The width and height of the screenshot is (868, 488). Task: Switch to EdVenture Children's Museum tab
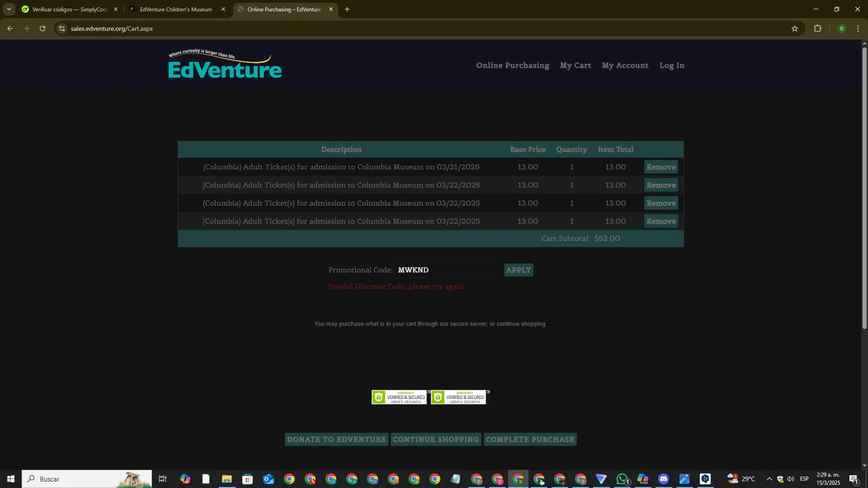point(176,9)
